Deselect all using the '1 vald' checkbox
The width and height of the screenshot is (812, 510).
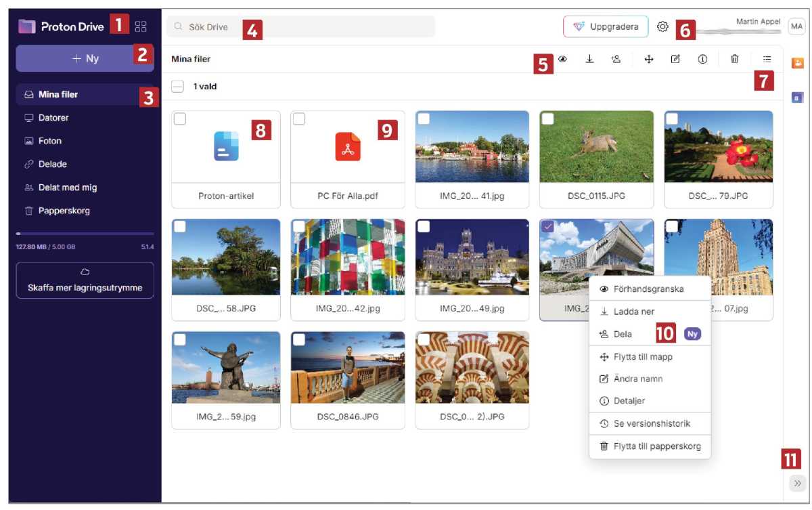click(x=177, y=87)
